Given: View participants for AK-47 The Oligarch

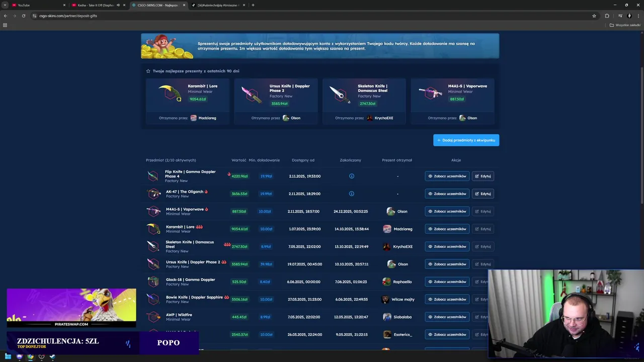Looking at the screenshot, I should click(x=447, y=194).
